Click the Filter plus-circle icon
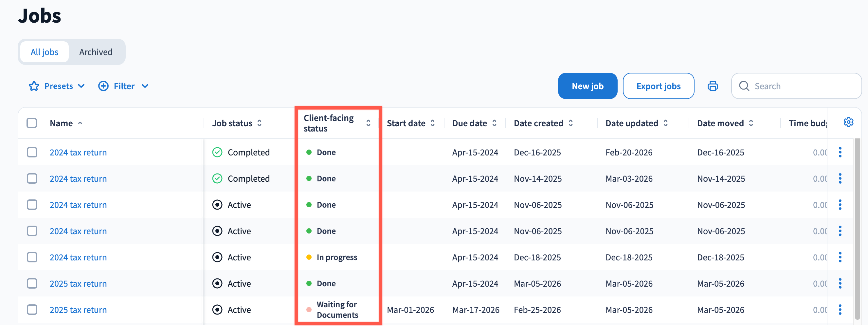868x326 pixels. [x=103, y=86]
